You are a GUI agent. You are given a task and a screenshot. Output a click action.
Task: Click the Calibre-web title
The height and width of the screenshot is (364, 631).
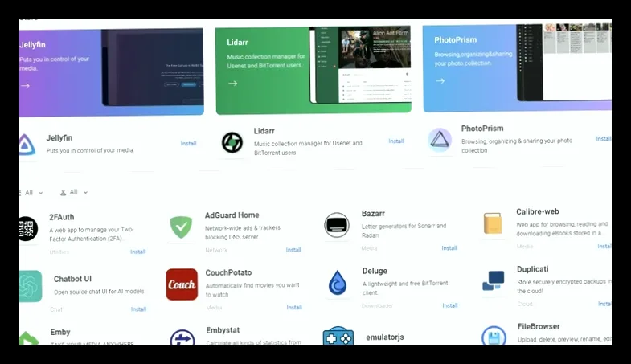click(538, 211)
